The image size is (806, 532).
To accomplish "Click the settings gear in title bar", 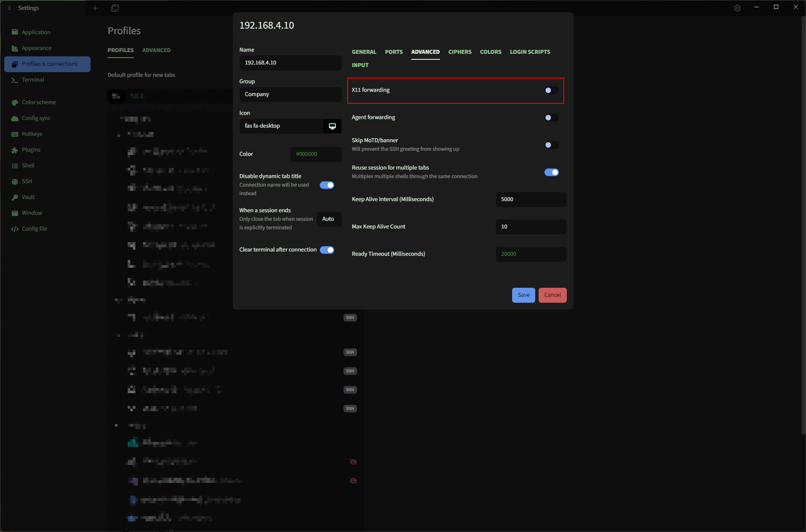I will point(737,8).
